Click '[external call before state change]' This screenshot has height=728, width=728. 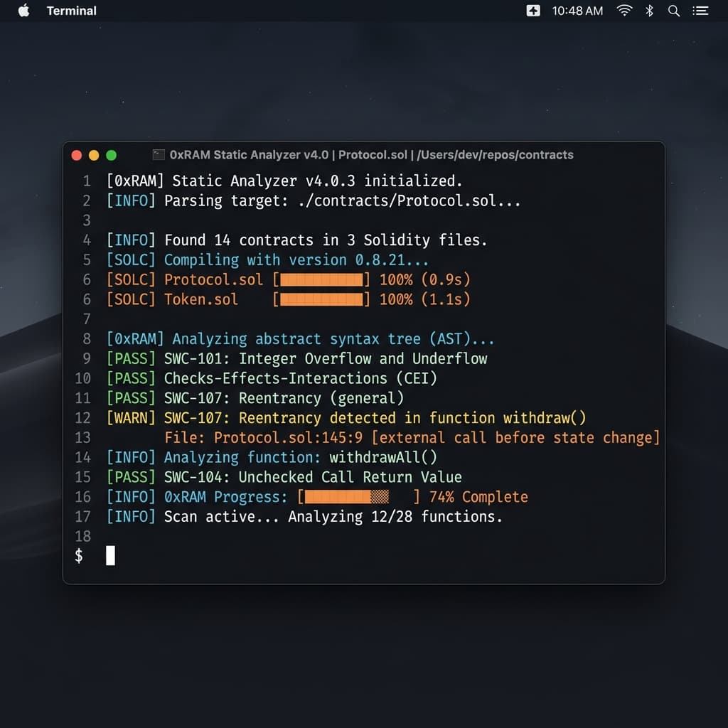coord(515,438)
